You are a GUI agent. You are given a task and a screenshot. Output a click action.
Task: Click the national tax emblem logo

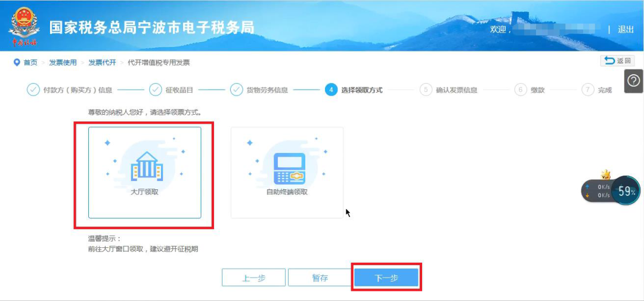[x=24, y=26]
